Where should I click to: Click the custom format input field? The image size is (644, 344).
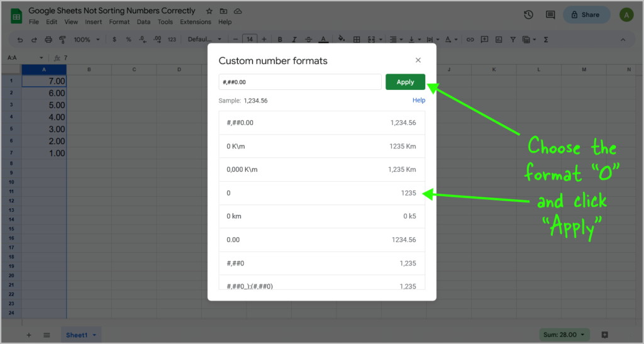tap(300, 82)
